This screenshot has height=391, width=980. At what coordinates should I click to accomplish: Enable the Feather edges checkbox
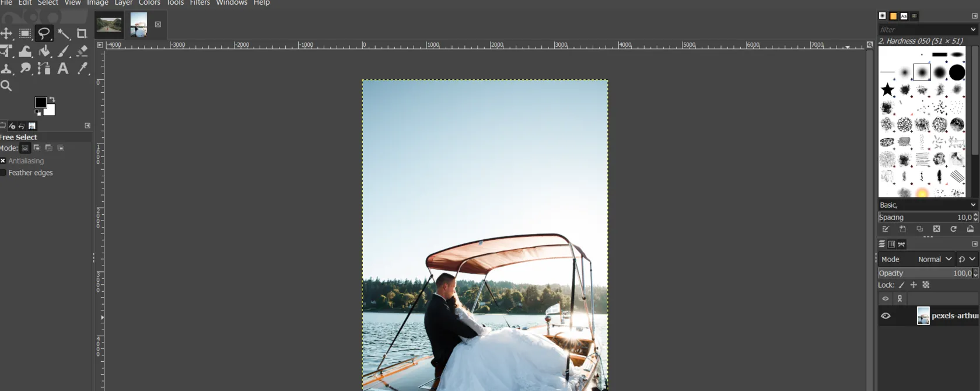click(x=3, y=173)
